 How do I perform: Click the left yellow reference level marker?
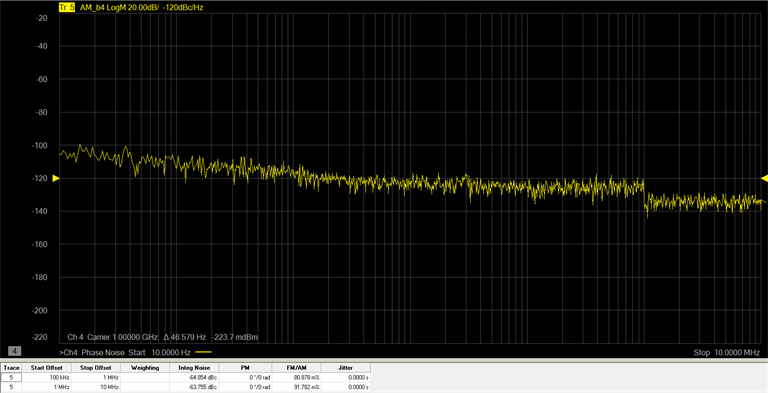point(56,178)
